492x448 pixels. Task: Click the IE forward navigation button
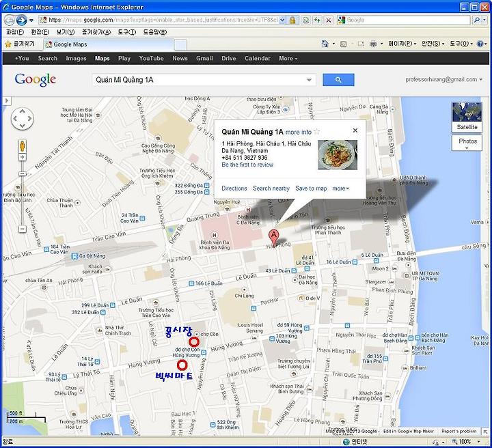(21, 20)
